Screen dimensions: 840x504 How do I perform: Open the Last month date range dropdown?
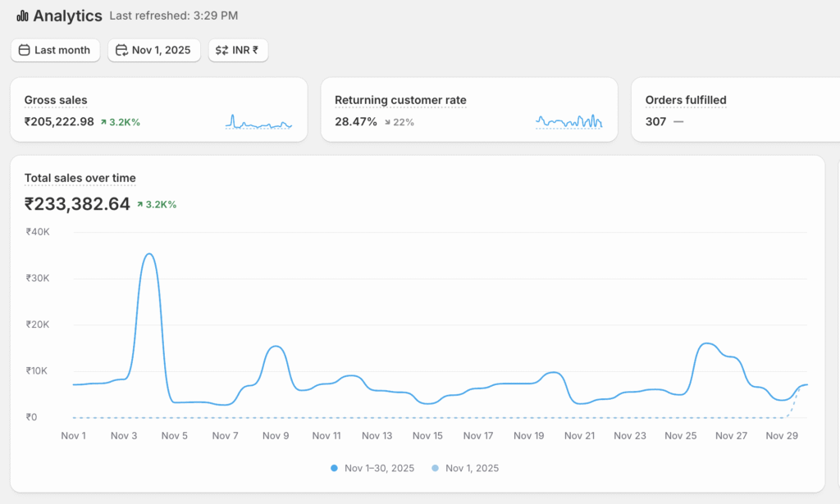(x=56, y=50)
